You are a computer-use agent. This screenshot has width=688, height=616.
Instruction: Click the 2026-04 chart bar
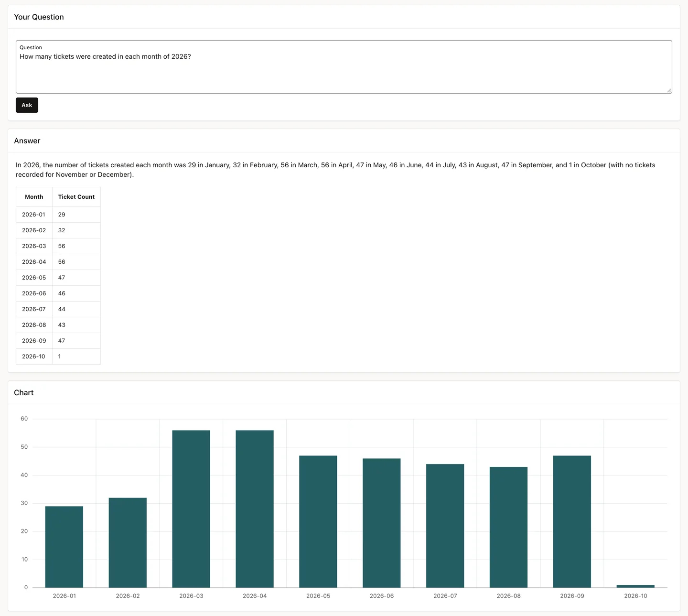(x=255, y=509)
